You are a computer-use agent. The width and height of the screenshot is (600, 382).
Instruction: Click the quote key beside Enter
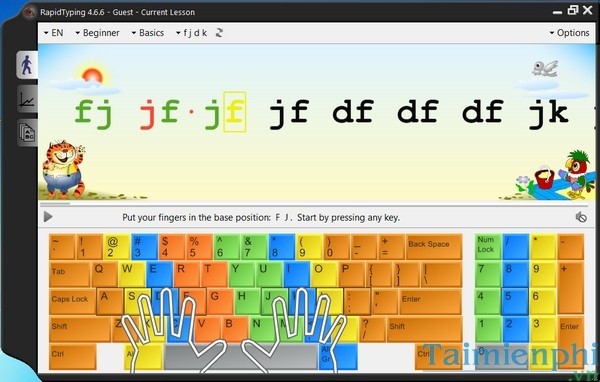[x=385, y=302]
